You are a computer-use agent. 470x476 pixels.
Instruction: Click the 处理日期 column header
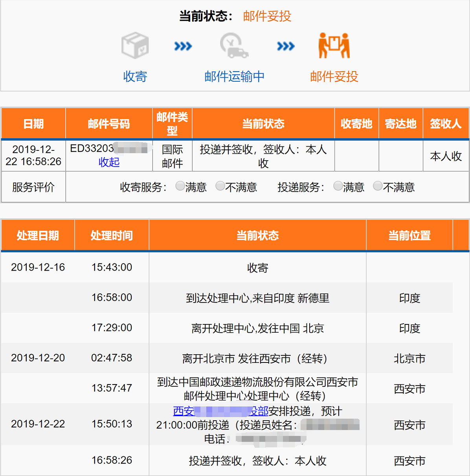coord(38,235)
